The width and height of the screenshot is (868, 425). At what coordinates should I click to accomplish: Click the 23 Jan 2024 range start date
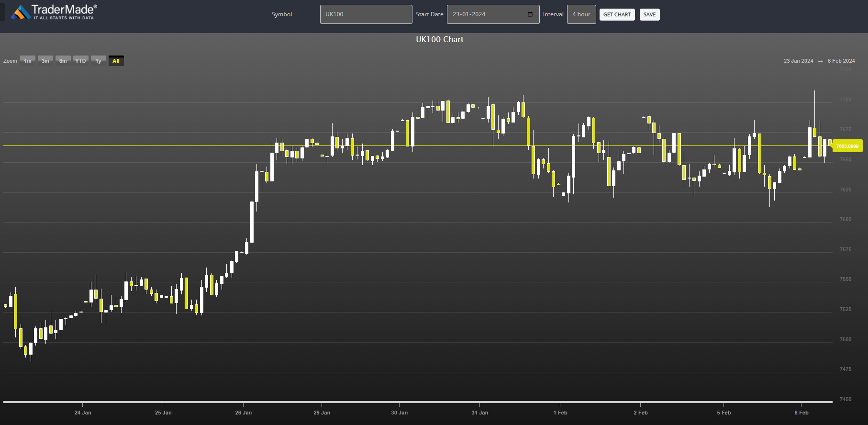point(798,61)
